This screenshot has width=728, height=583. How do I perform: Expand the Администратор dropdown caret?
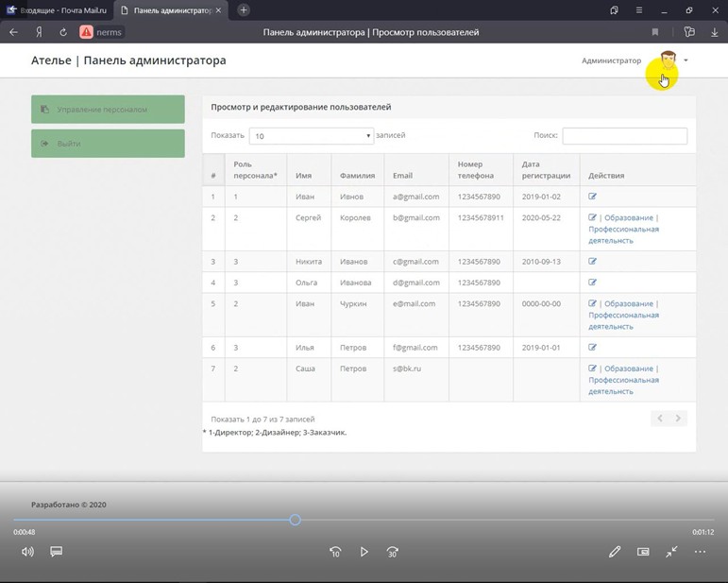(x=686, y=60)
